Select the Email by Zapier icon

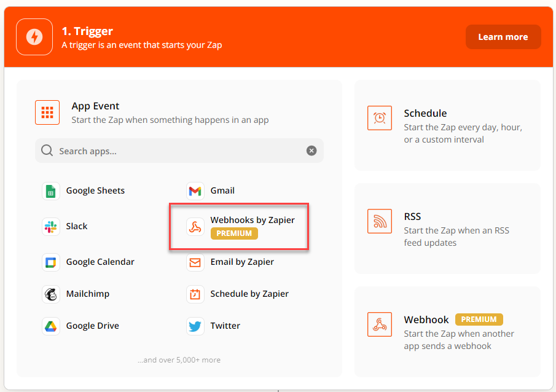(x=195, y=262)
